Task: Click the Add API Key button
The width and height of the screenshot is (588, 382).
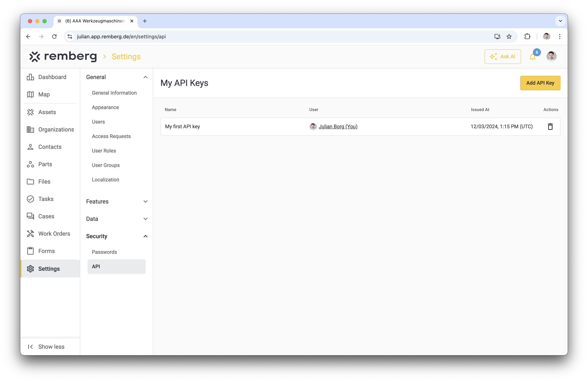Action: (x=540, y=83)
